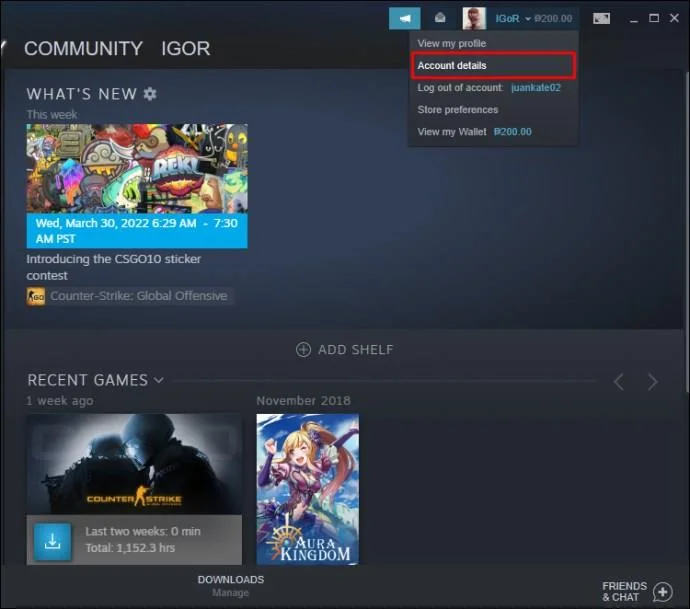Open the What's New settings gear

(x=150, y=94)
